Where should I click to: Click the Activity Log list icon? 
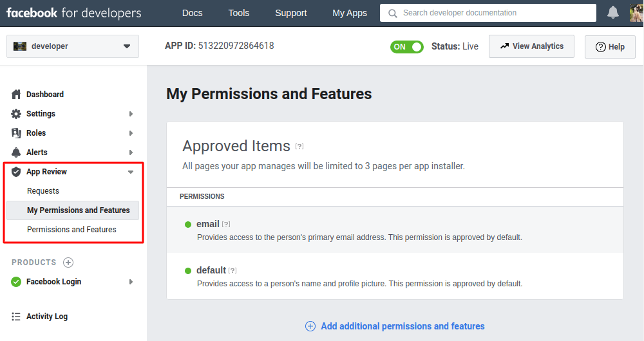point(16,317)
